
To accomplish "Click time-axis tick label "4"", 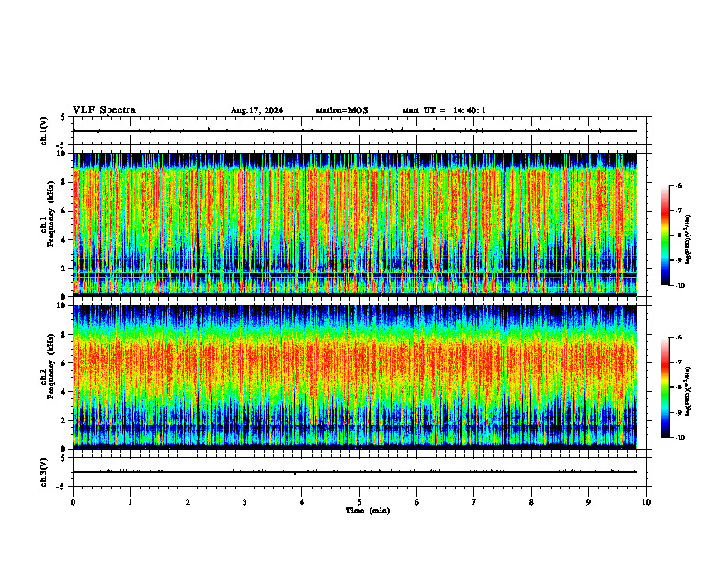I will click(302, 502).
